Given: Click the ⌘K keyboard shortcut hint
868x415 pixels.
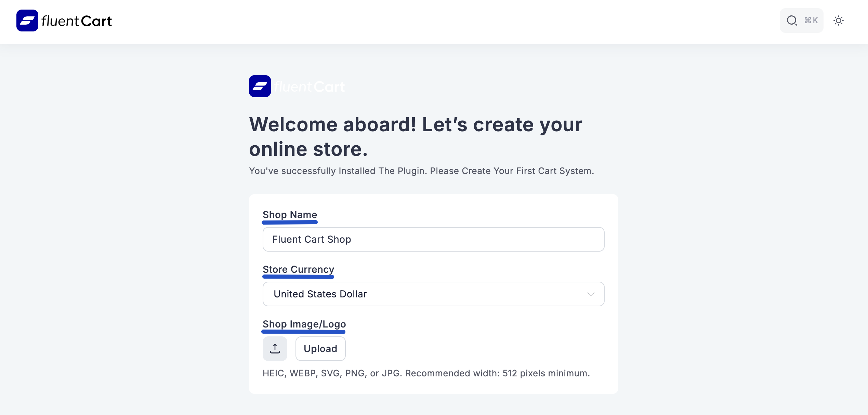Looking at the screenshot, I should 811,21.
